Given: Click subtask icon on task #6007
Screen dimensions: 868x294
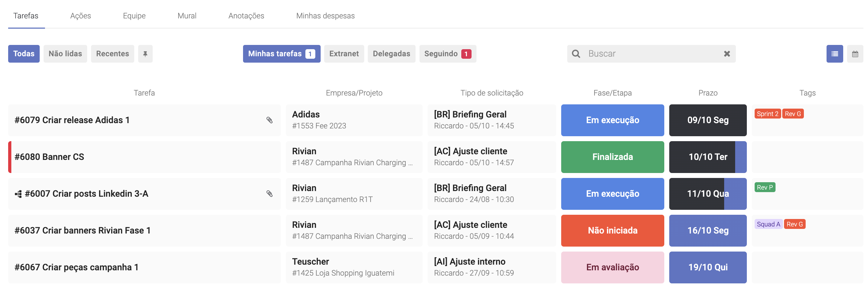Looking at the screenshot, I should point(18,194).
